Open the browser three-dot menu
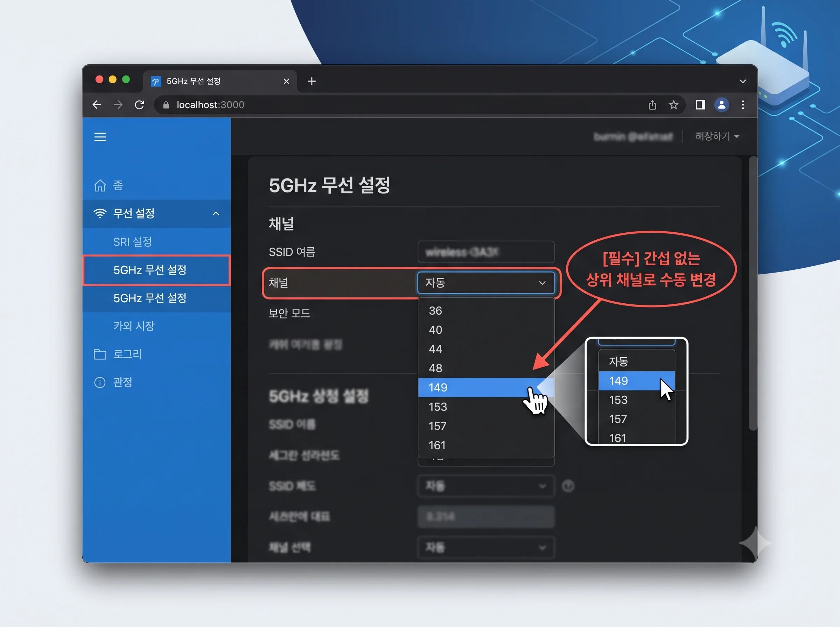840x627 pixels. pyautogui.click(x=743, y=105)
